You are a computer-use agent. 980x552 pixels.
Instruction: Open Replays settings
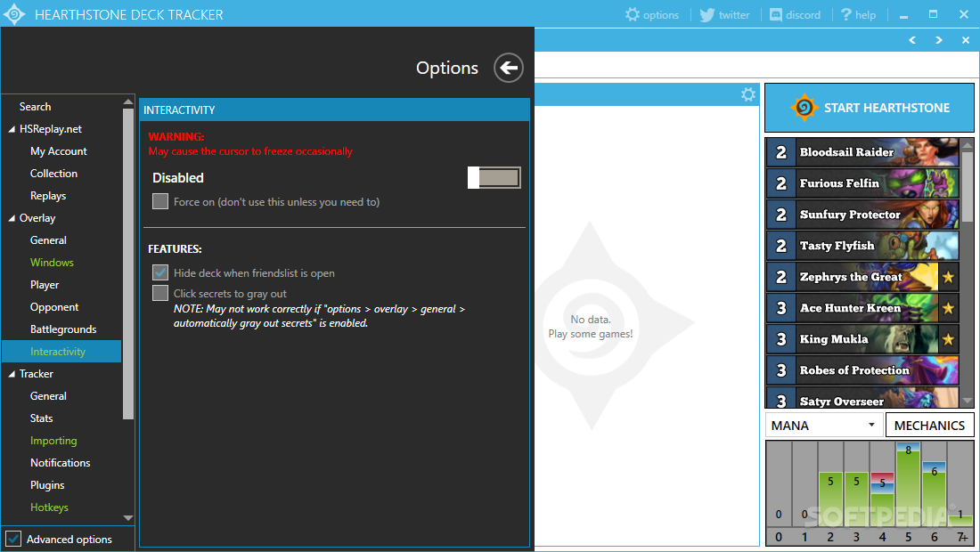[48, 196]
